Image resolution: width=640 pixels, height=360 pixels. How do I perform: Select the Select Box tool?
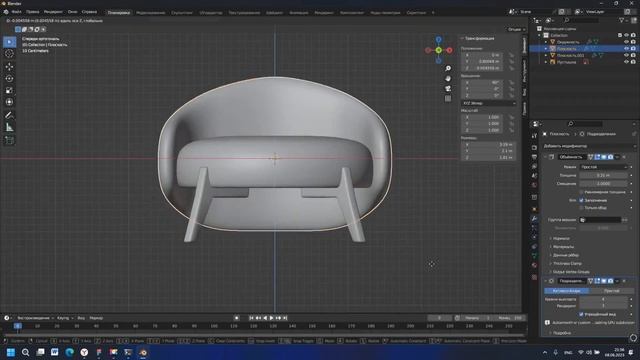pos(9,42)
